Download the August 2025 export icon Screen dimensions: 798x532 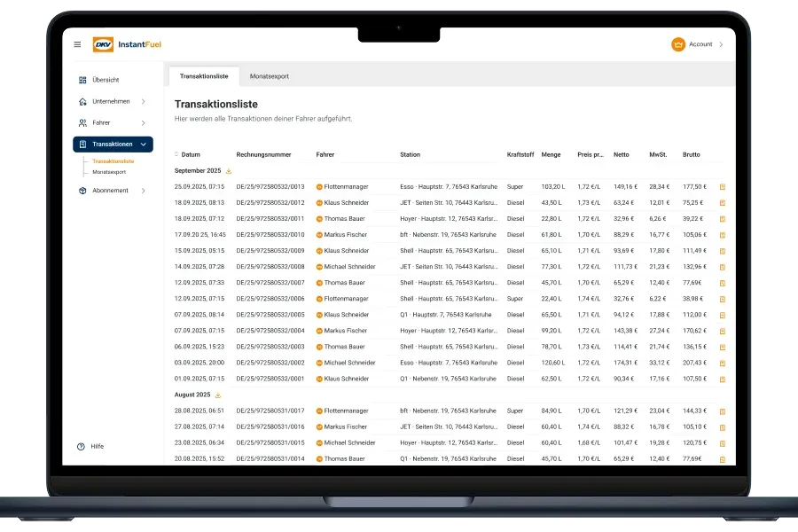(218, 395)
